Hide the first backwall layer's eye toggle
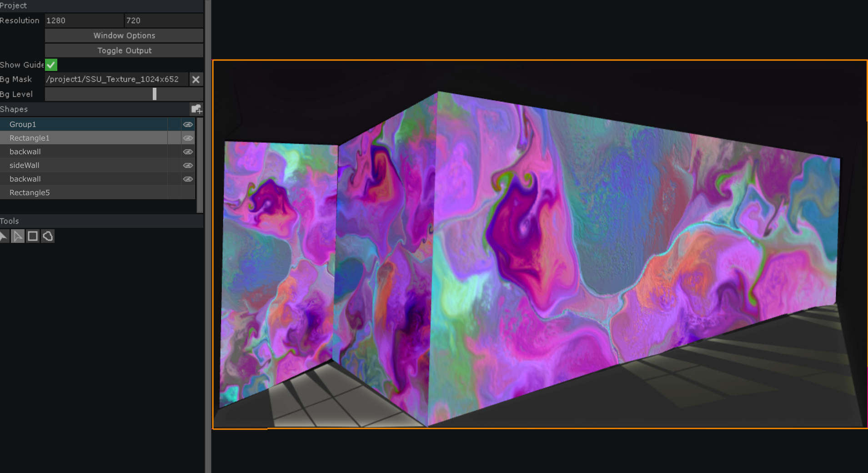The width and height of the screenshot is (868, 473). (188, 151)
